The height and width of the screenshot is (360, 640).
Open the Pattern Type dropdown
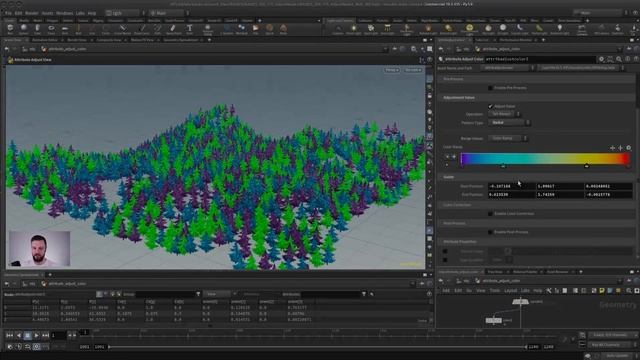click(509, 122)
